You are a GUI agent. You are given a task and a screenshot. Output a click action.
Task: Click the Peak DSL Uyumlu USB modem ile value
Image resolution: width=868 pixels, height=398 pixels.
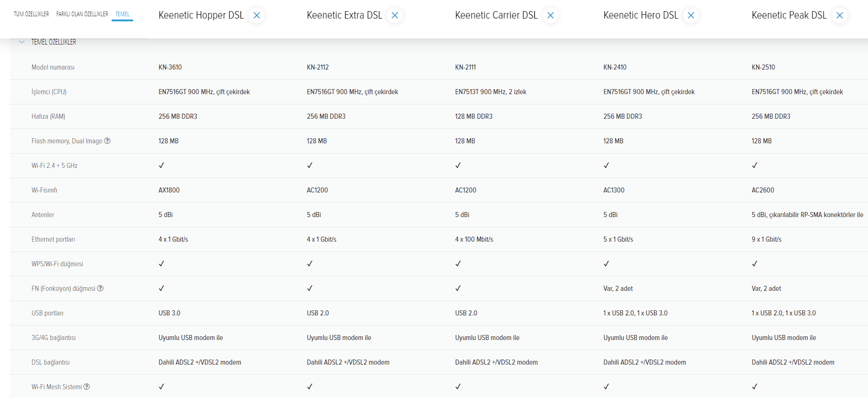[784, 338]
